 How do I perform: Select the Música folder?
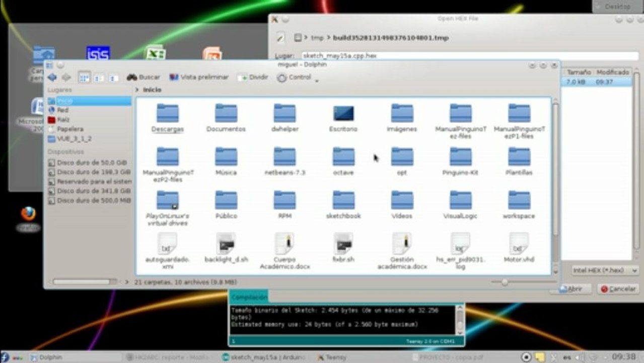pos(226,161)
